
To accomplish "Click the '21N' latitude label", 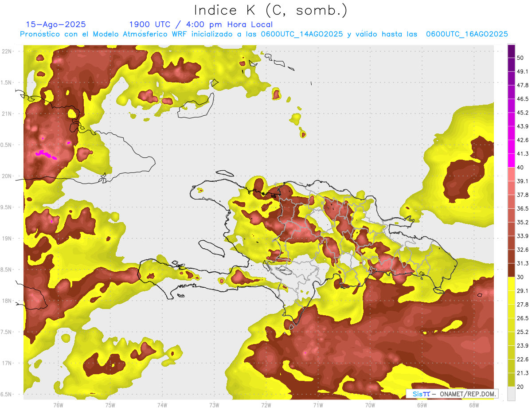I will 7,114.
